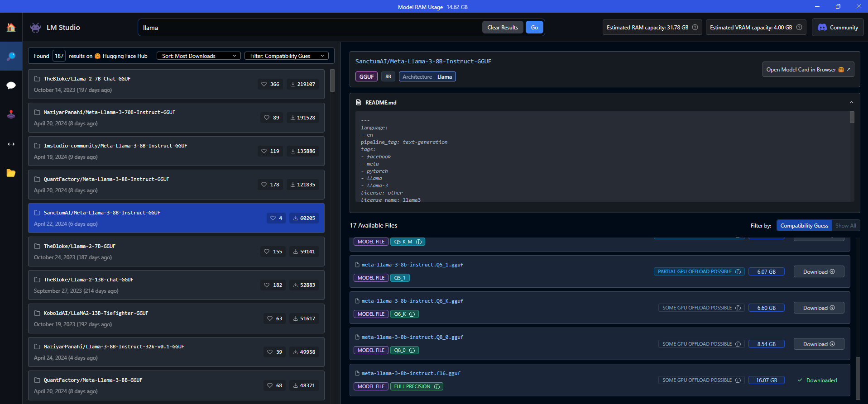Select TheBloke/Llama-2-13B-chat-GGUF result
Screen dimensions: 868x404
[x=176, y=285]
